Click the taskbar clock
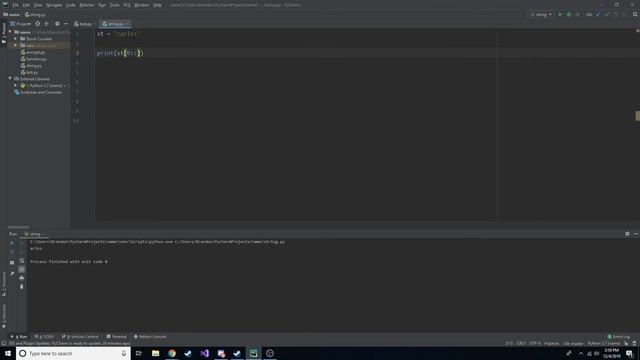Image resolution: width=640 pixels, height=360 pixels. pyautogui.click(x=612, y=353)
